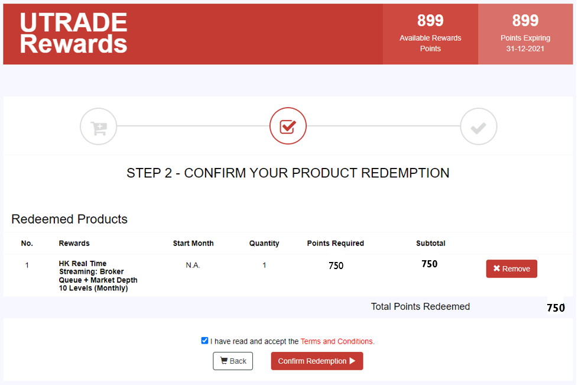Click the Rewards column header
Screen dimensions: 588x385
click(x=74, y=243)
